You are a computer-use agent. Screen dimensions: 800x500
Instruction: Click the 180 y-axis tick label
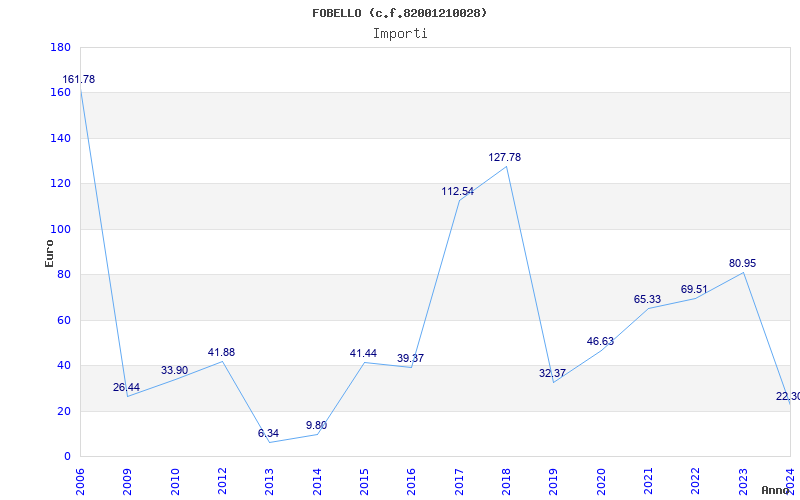click(61, 47)
